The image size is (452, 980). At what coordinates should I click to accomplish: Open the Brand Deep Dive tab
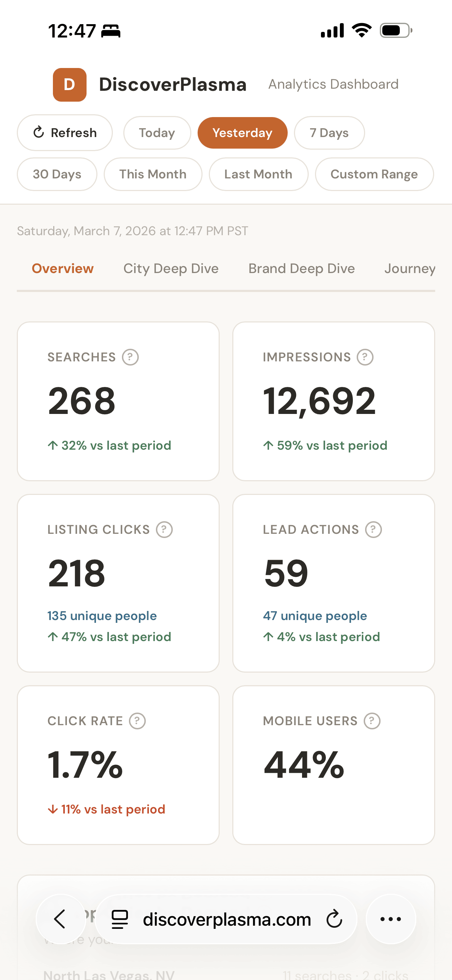(301, 268)
